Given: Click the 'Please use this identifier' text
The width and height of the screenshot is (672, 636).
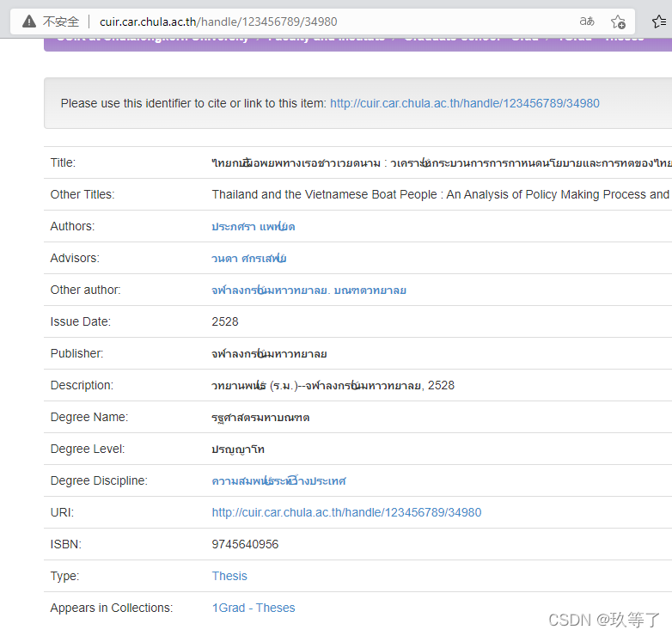Looking at the screenshot, I should 193,103.
